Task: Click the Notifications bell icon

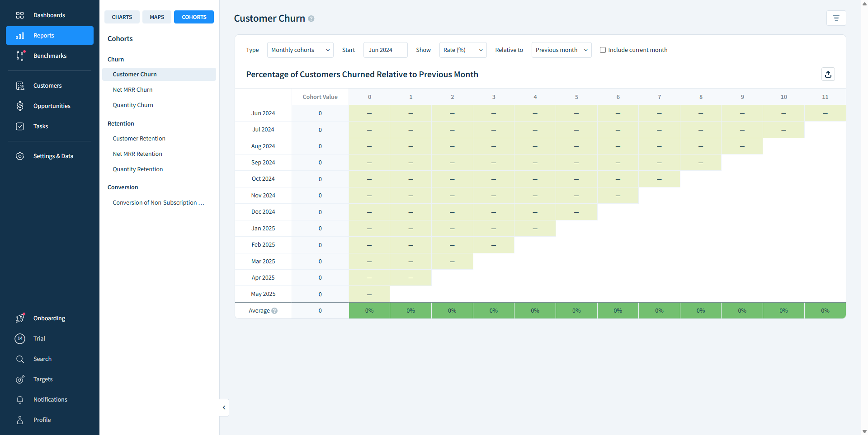Action: click(x=20, y=400)
